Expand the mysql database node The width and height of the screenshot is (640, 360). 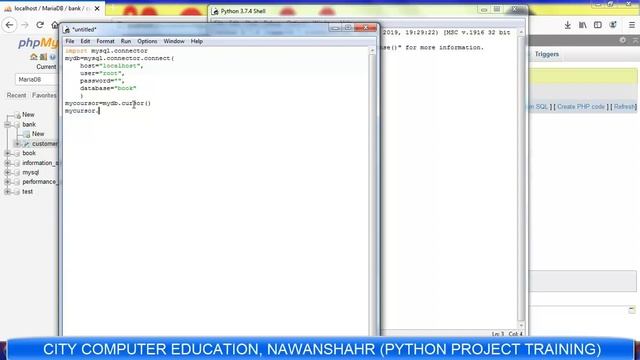click(7, 172)
